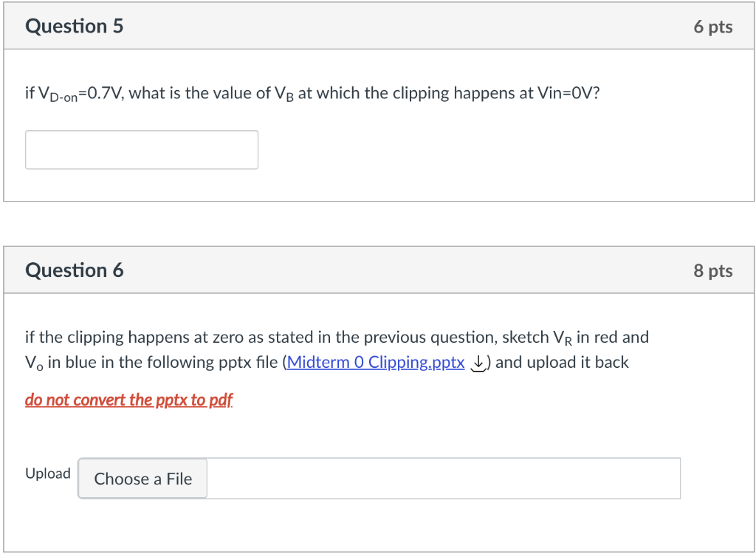Click the Upload label in Question 6
756x554 pixels.
coord(47,473)
